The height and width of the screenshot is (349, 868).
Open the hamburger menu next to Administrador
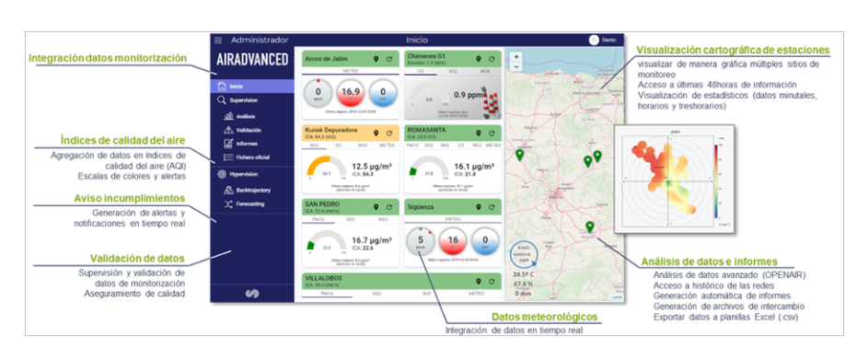[218, 40]
